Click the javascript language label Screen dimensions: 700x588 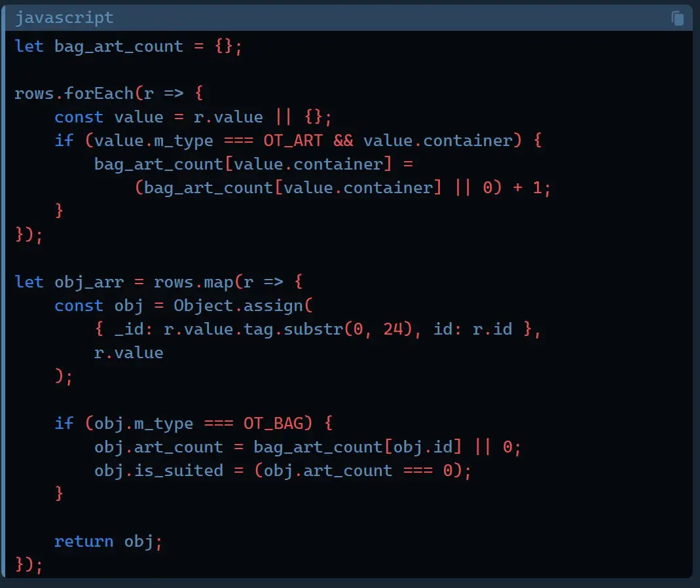(x=64, y=18)
